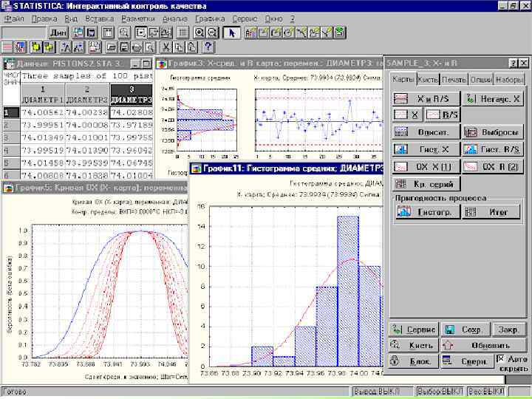Viewport: 532px width, 399px height.
Task: Click the X и R/S chart button
Action: pos(426,99)
